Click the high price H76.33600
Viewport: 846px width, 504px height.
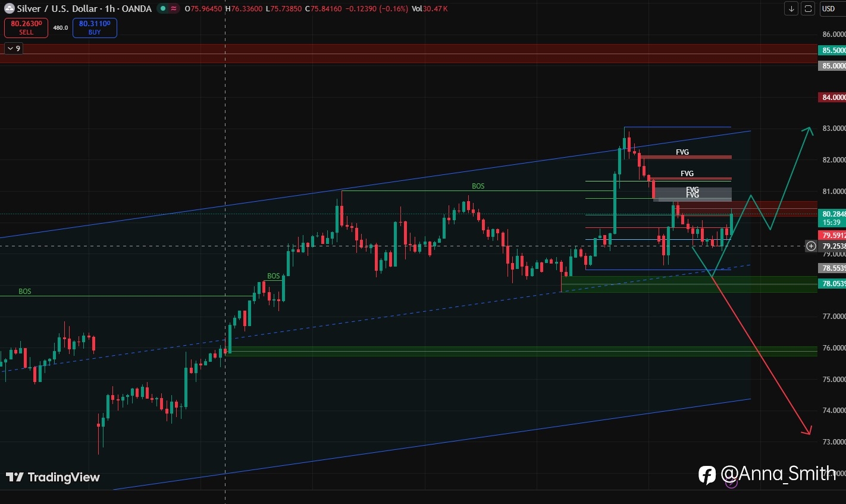click(244, 9)
